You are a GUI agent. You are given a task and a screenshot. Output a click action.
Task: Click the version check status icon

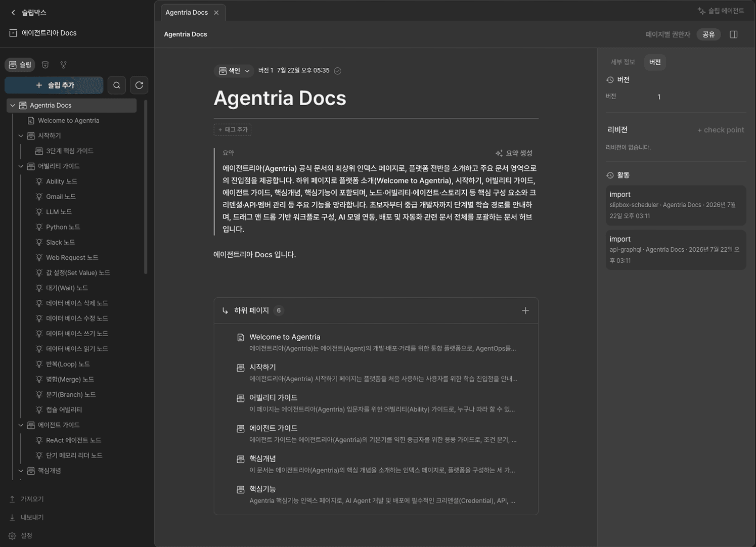pos(338,71)
